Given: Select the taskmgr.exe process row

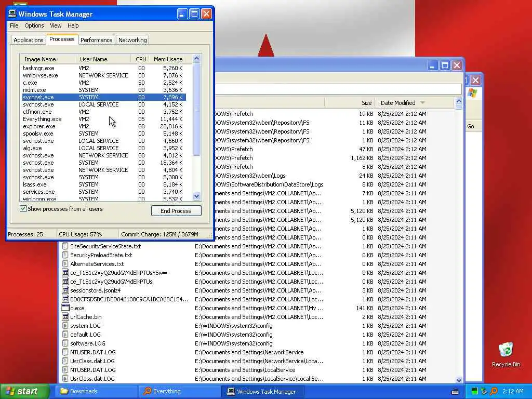Looking at the screenshot, I should coord(103,68).
